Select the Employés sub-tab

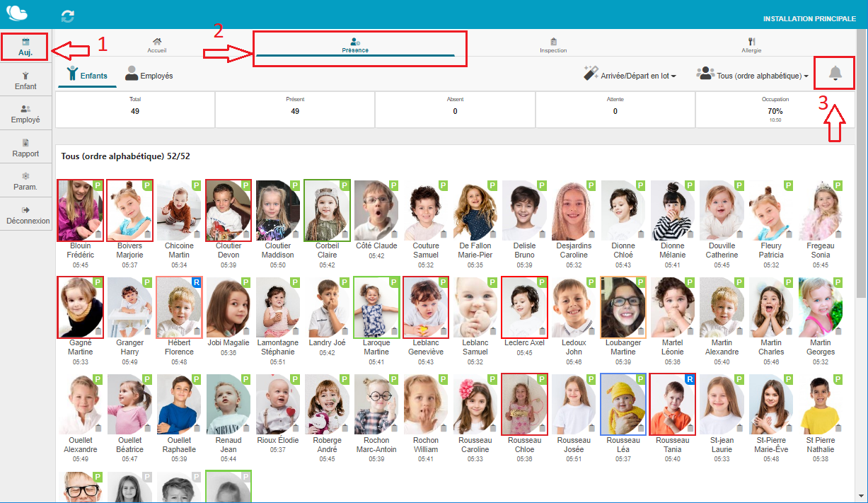pos(149,74)
